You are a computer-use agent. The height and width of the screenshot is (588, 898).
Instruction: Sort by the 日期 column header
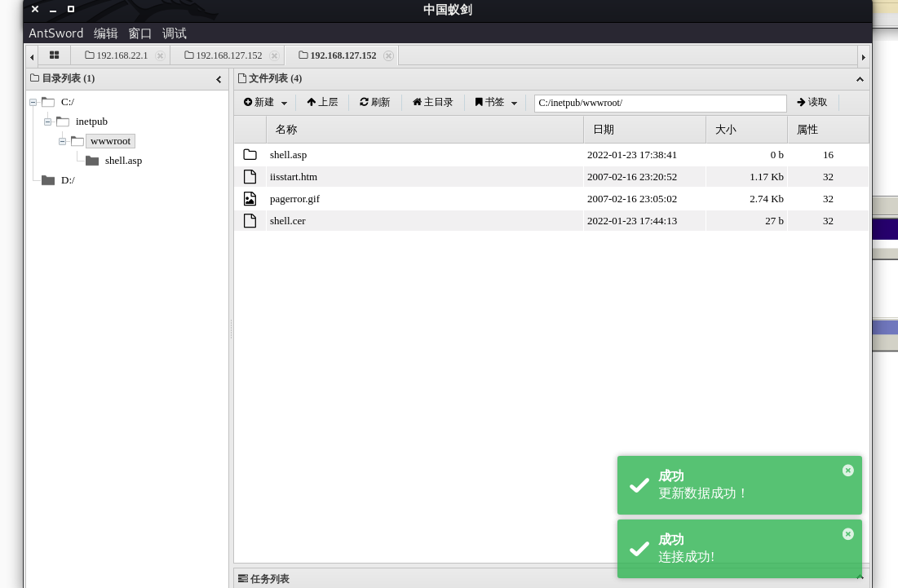click(x=645, y=130)
